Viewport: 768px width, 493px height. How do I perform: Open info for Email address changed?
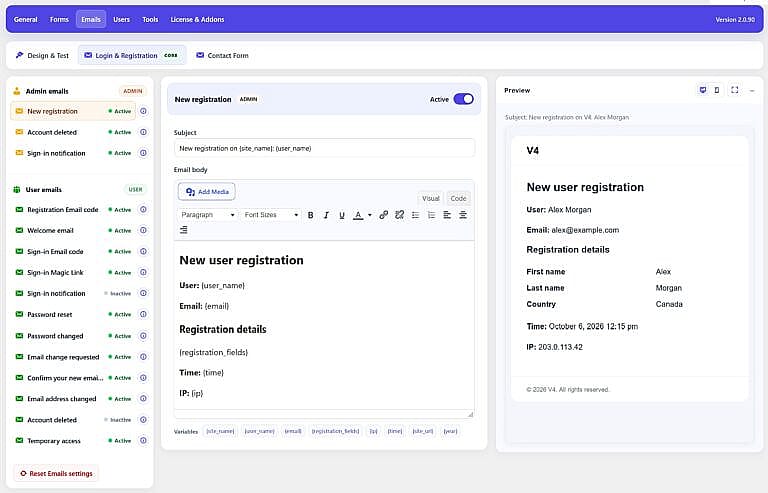(143, 399)
